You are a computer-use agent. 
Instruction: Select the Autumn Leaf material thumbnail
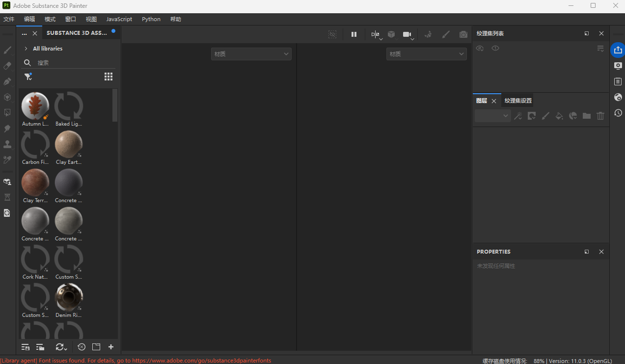tap(35, 106)
